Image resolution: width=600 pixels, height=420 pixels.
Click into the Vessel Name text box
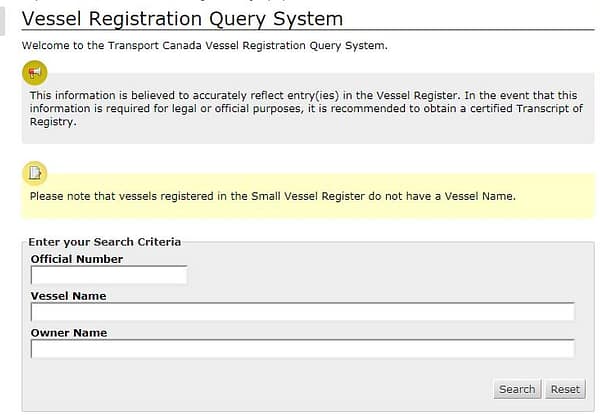click(302, 312)
